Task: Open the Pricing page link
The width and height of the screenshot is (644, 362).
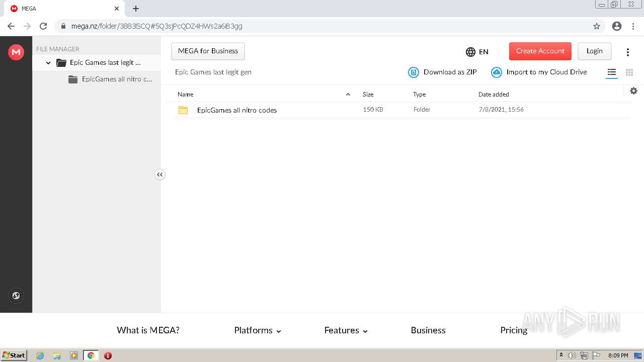Action: pos(514,330)
